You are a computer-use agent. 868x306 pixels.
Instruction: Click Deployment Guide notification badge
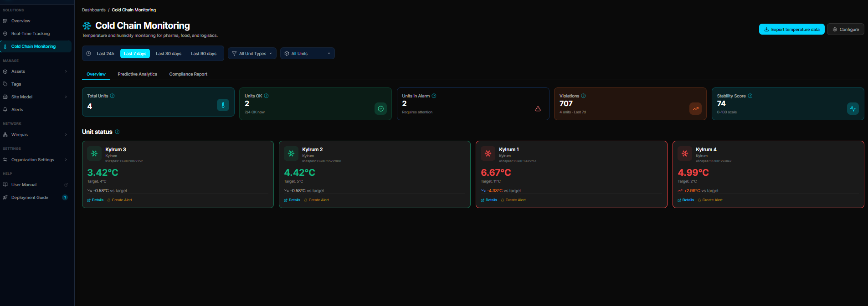pyautogui.click(x=65, y=198)
